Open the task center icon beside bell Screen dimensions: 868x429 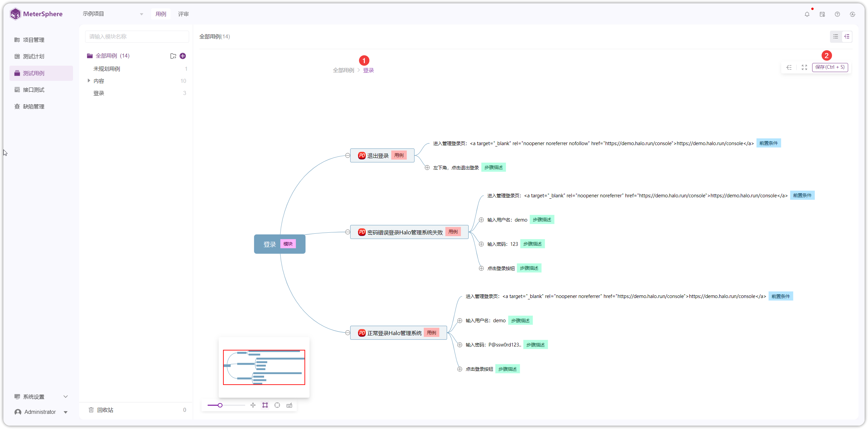(822, 14)
